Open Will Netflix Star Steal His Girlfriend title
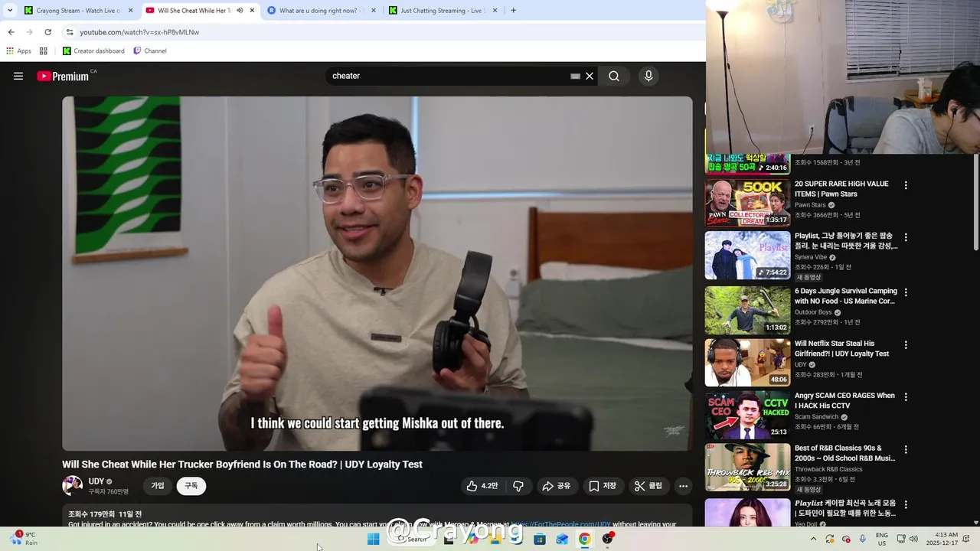Screen dimensions: 980x551 click(842, 349)
